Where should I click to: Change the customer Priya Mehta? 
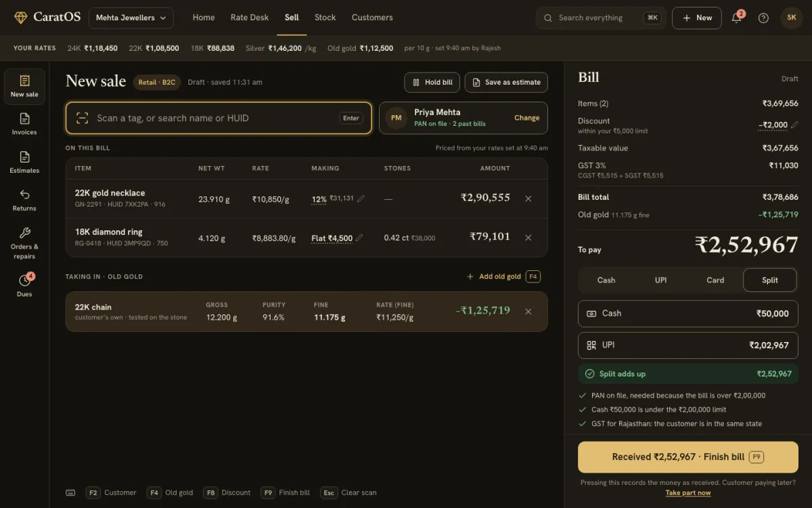(x=526, y=118)
